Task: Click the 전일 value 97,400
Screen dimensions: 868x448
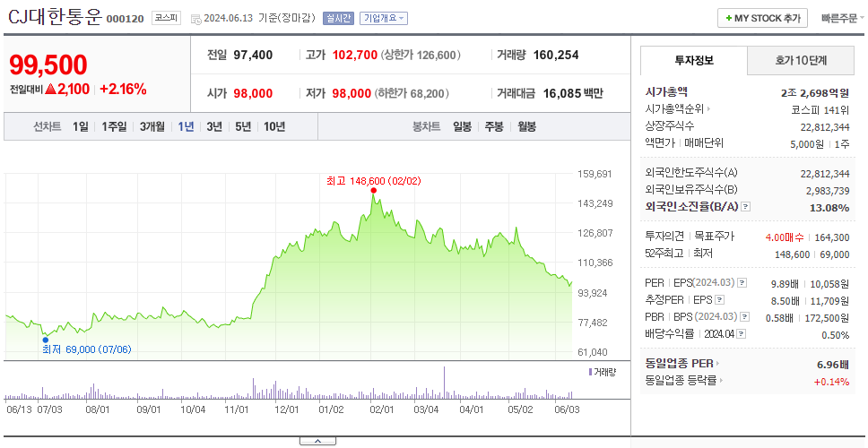Action: tap(253, 55)
